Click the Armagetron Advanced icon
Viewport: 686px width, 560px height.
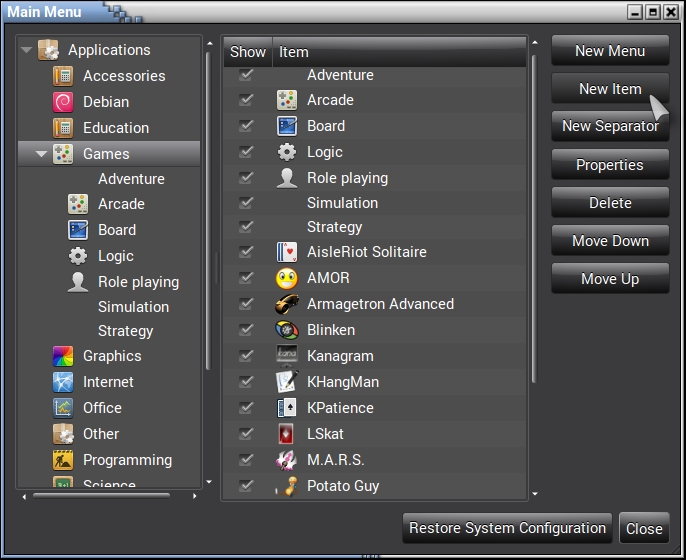[287, 304]
